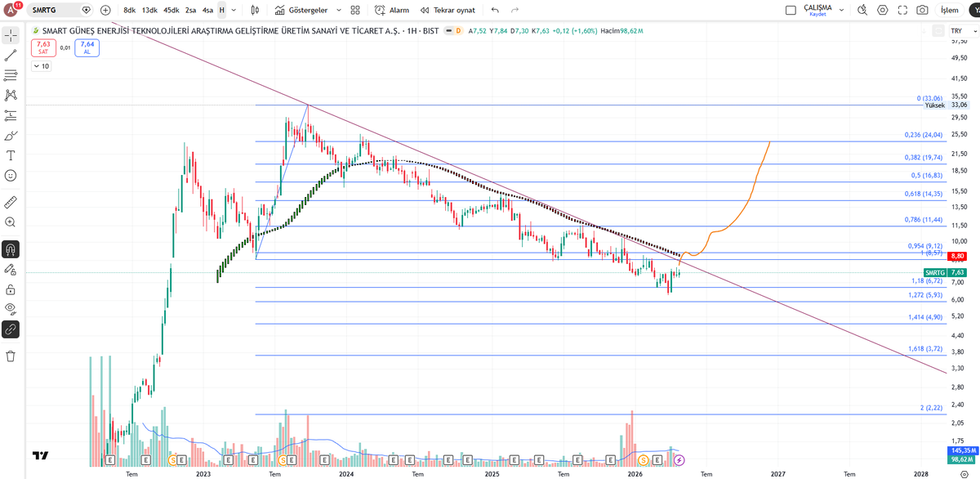Image resolution: width=980 pixels, height=479 pixels.
Task: Open chart settings hexagon icon
Action: coord(883,10)
